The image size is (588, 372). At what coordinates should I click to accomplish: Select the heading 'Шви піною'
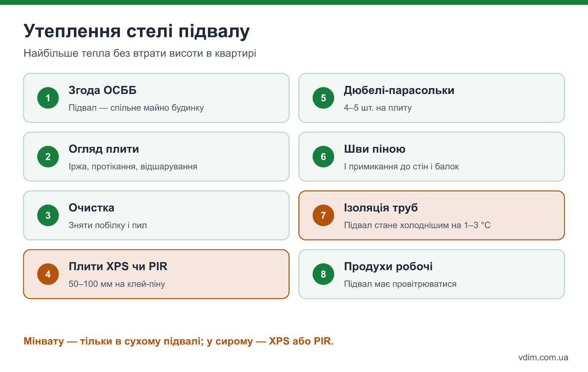[x=375, y=149]
